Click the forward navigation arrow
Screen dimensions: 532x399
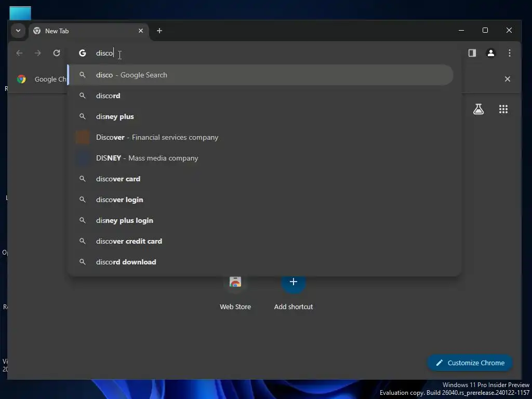point(38,54)
